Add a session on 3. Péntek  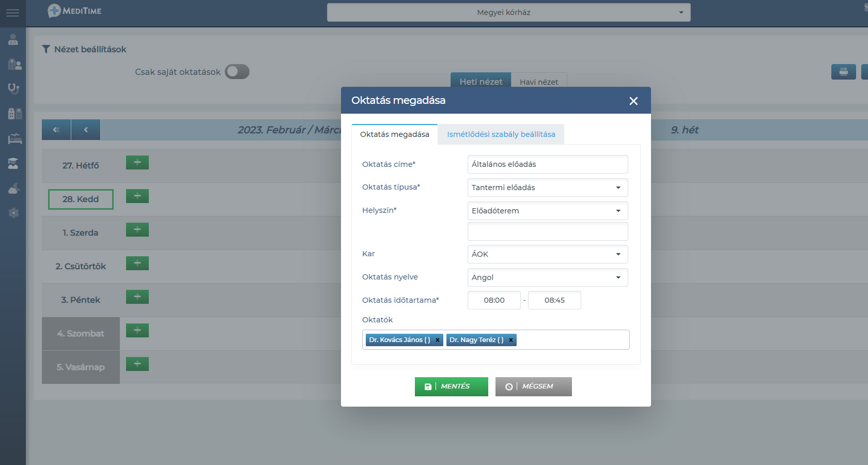point(137,297)
